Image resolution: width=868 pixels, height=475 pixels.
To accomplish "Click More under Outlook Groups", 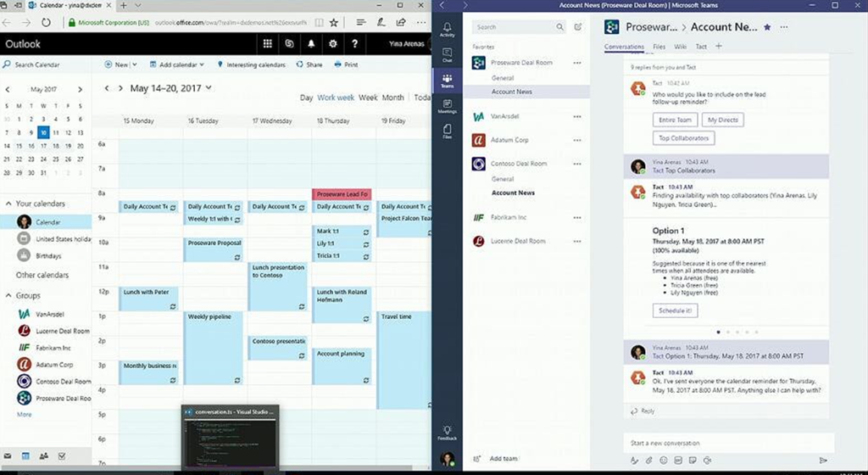I will pos(24,414).
